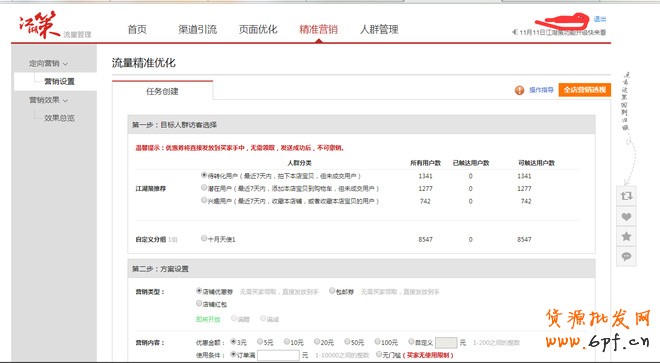The image size is (660, 363).
Task: Select the 订单满 condition radio
Action: pos(233,355)
